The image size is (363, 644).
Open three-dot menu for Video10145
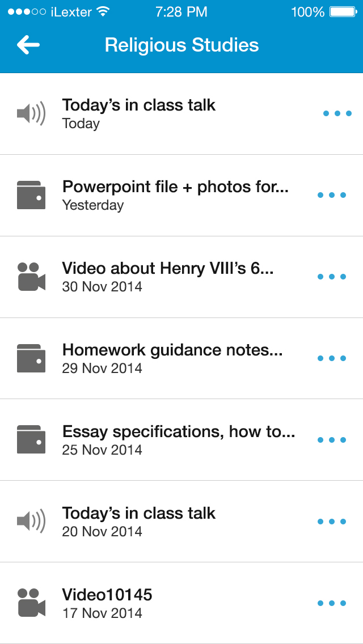click(x=332, y=603)
